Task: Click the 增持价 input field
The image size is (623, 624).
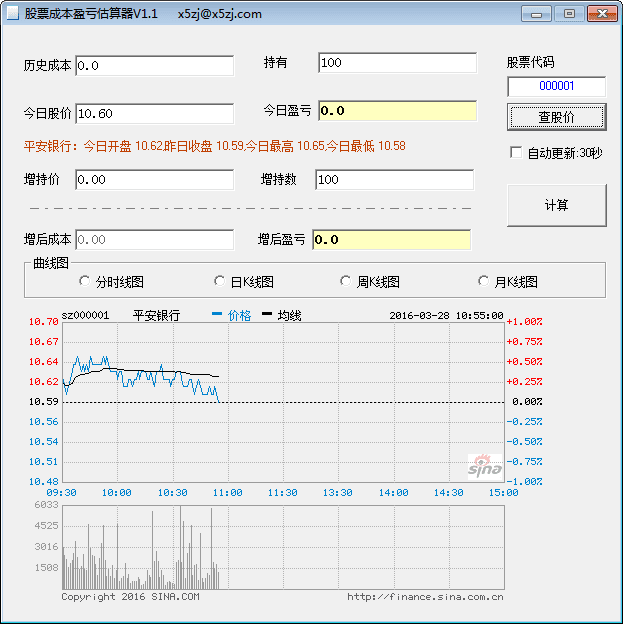Action: tap(154, 180)
